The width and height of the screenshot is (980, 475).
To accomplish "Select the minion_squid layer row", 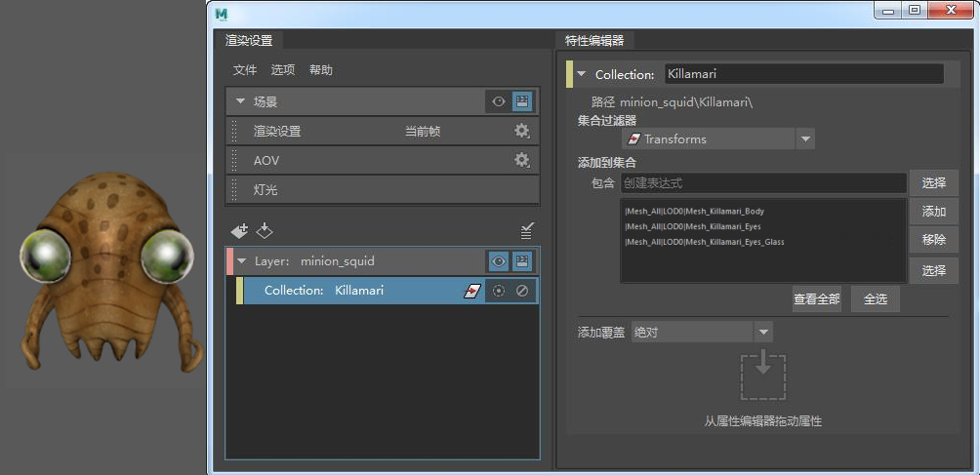I will pyautogui.click(x=382, y=261).
